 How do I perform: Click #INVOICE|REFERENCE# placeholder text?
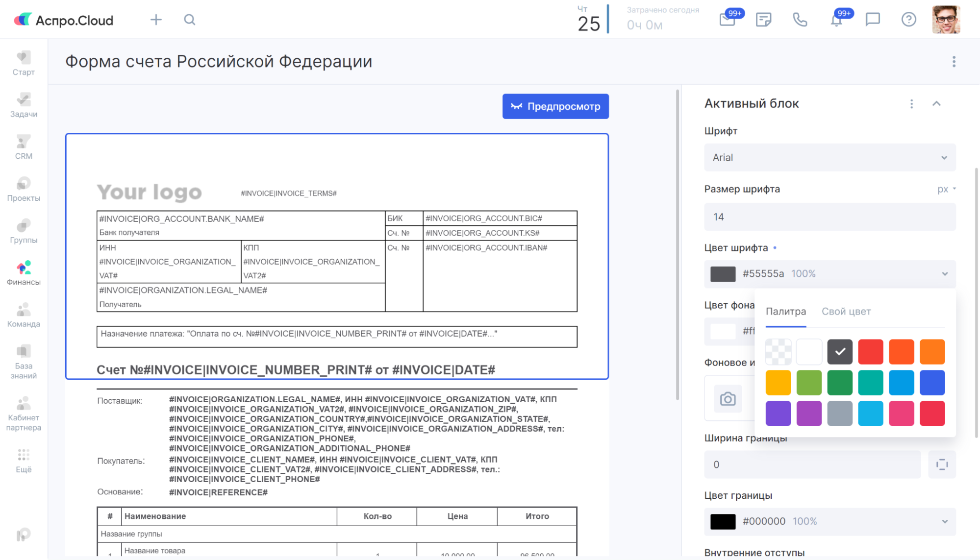pyautogui.click(x=218, y=492)
